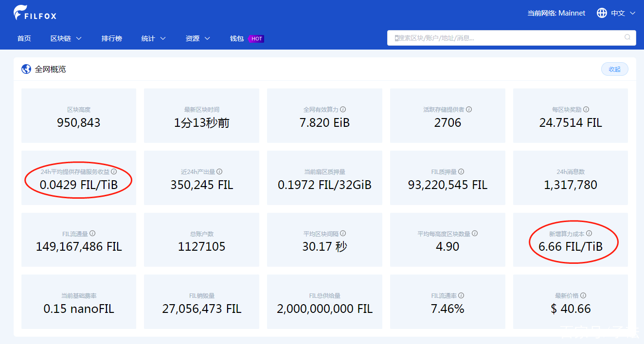
Task: Click the language globe icon near 中文
Action: pos(602,13)
